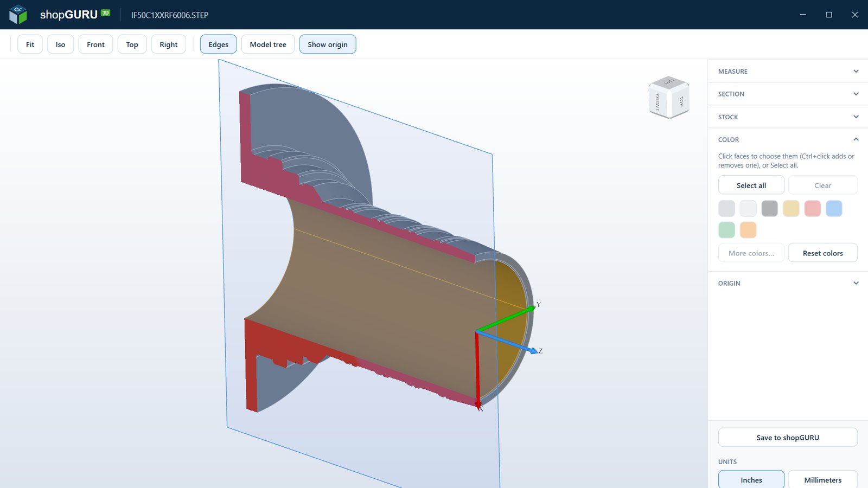Close the shopGURU window
The image size is (868, 488).
855,15
